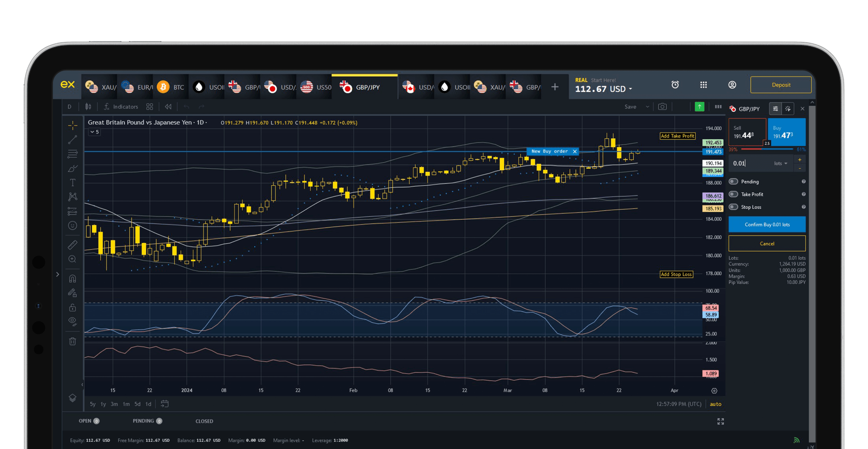
Task: Click the lots volume input field
Action: click(750, 164)
